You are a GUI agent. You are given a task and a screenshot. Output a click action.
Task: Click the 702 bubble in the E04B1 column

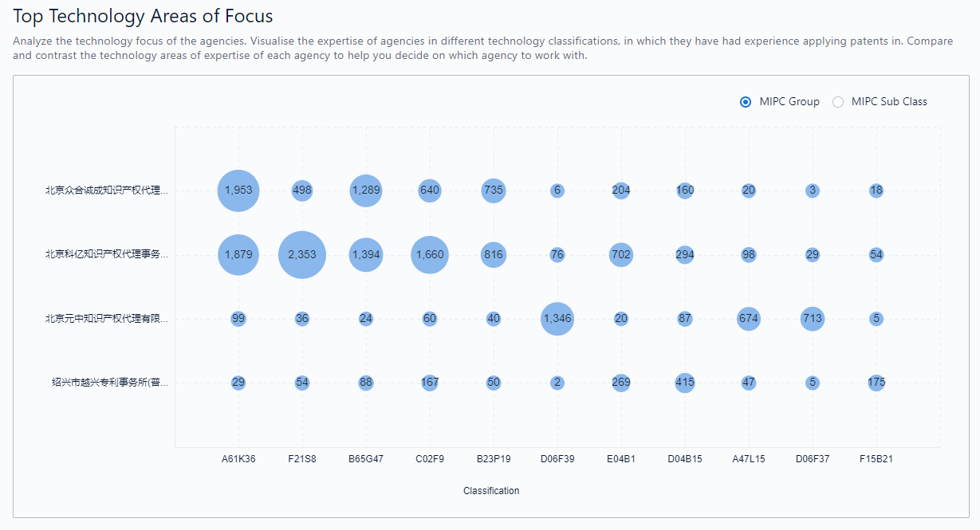(x=621, y=255)
